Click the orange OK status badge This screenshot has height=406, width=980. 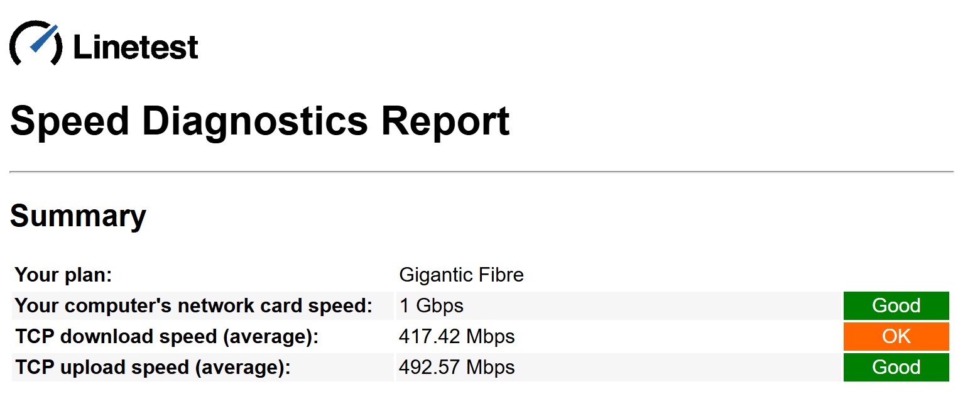point(896,336)
